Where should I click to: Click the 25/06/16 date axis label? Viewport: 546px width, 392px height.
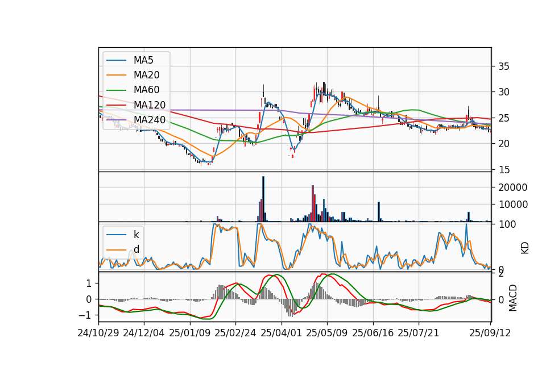(373, 333)
